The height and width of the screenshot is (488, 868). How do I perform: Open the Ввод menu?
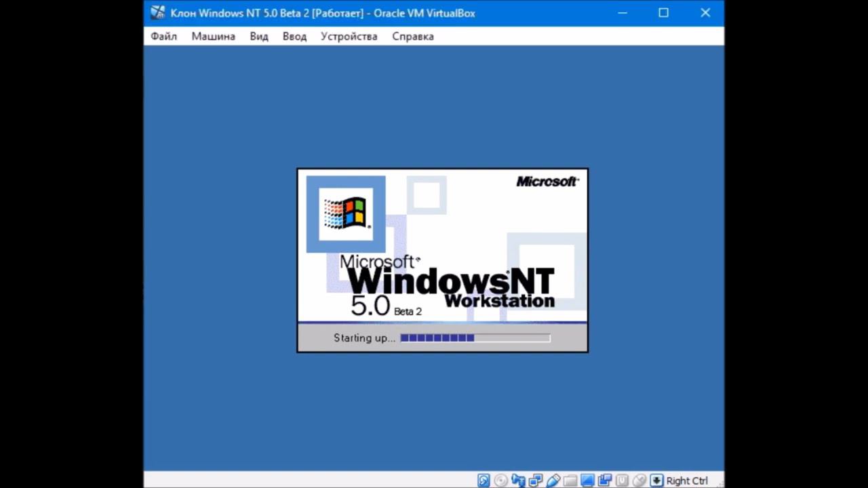tap(294, 37)
